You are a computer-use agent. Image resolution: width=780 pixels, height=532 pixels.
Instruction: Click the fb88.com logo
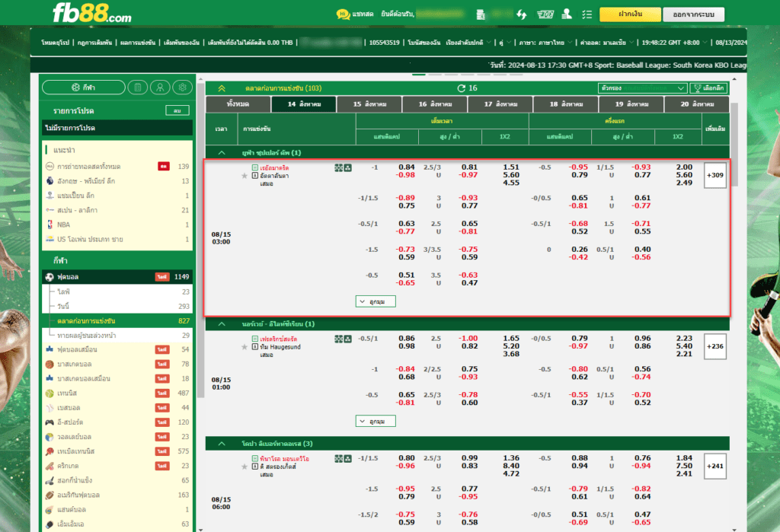pos(92,14)
